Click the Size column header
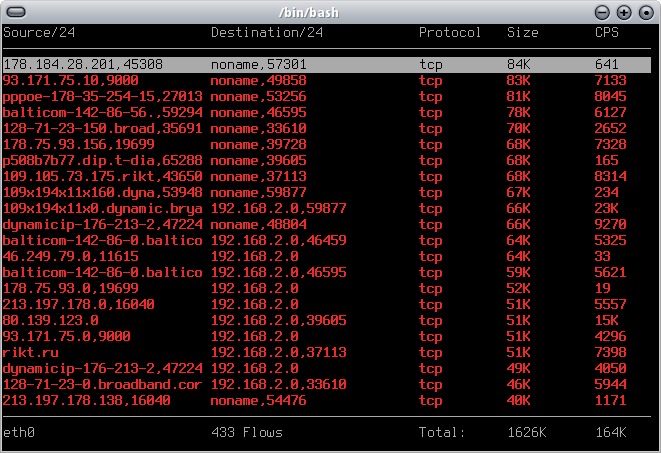This screenshot has height=453, width=661. click(x=522, y=32)
